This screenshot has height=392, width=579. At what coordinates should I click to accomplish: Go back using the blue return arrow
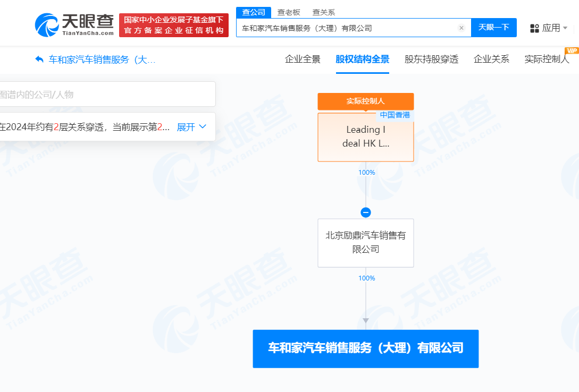click(x=39, y=59)
